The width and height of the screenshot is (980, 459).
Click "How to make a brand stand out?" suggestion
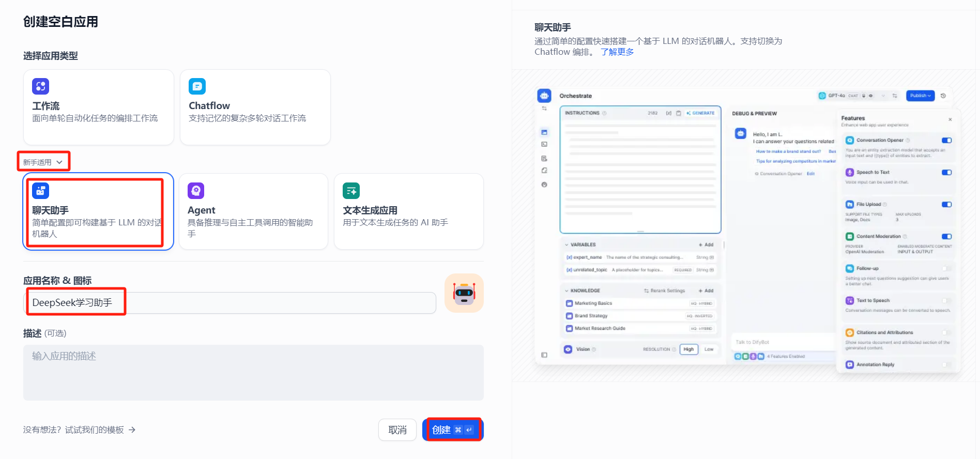click(x=788, y=151)
